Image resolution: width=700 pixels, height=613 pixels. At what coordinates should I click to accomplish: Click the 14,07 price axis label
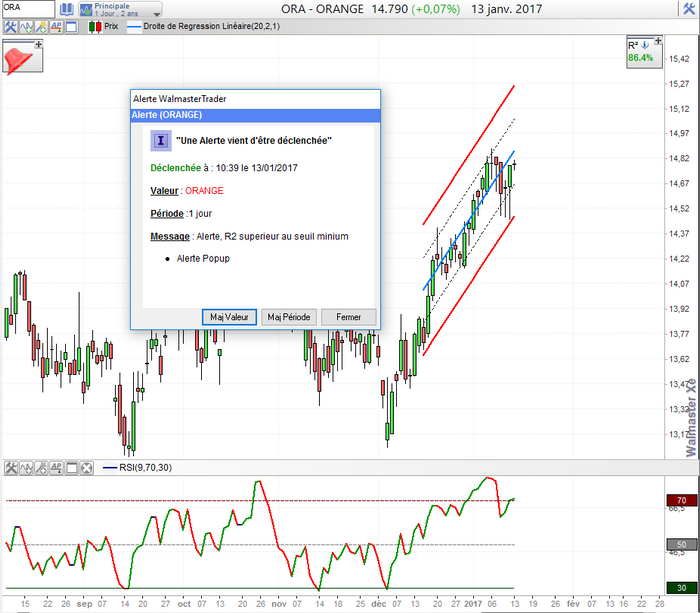pyautogui.click(x=679, y=284)
